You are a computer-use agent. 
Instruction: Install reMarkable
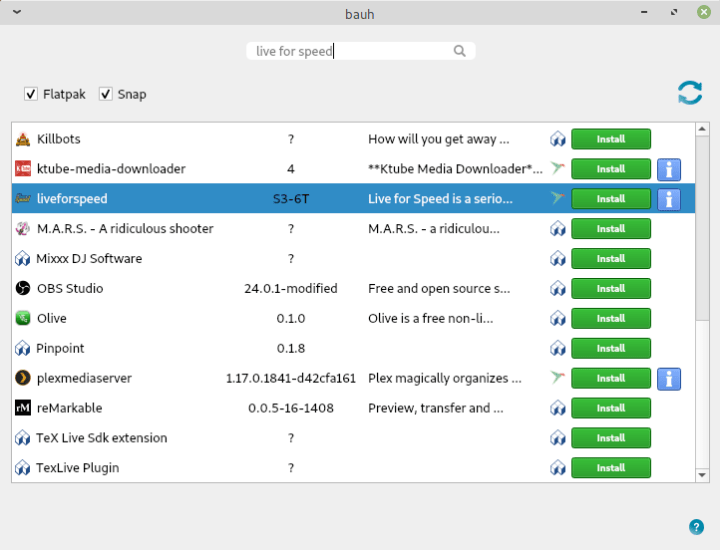pyautogui.click(x=611, y=408)
